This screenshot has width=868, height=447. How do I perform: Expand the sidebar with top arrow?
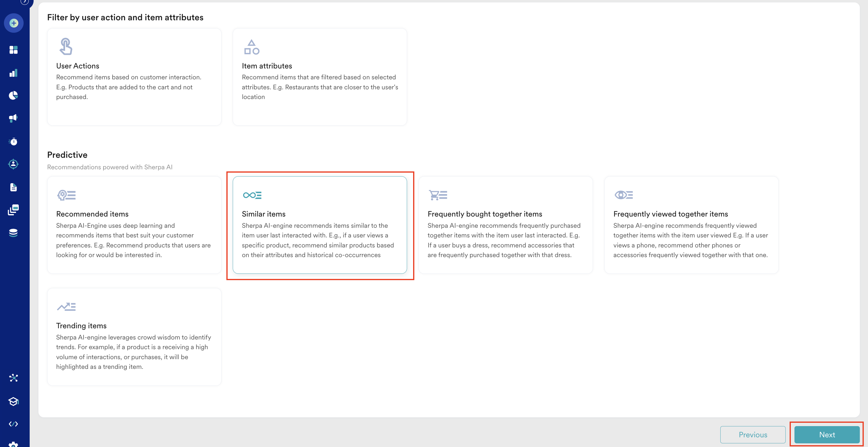click(x=25, y=2)
